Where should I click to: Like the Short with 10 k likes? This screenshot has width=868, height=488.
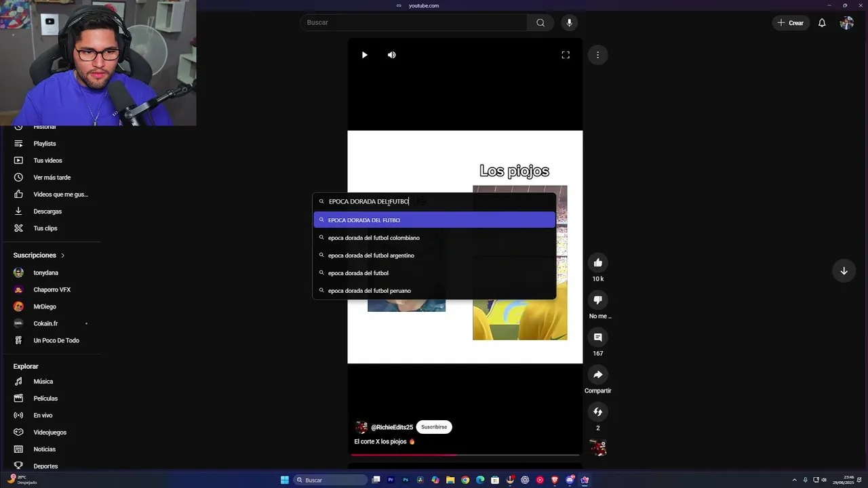597,263
